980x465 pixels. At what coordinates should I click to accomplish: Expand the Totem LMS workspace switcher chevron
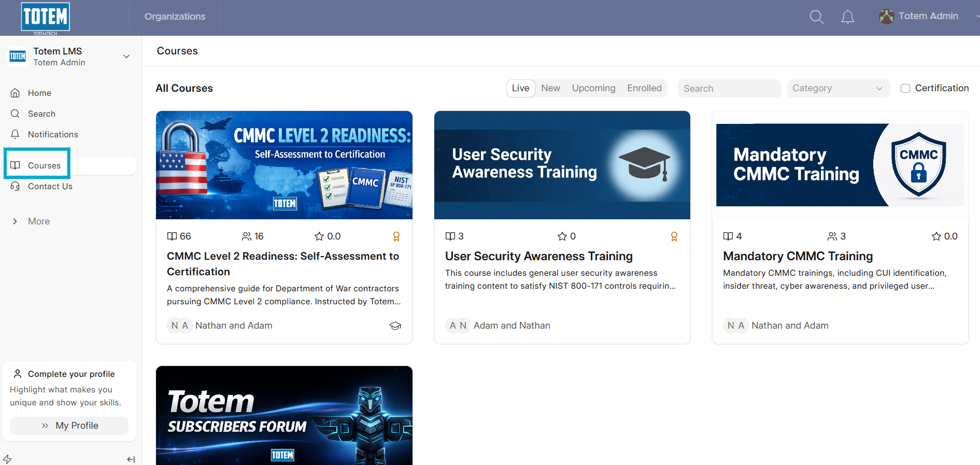[x=126, y=57]
